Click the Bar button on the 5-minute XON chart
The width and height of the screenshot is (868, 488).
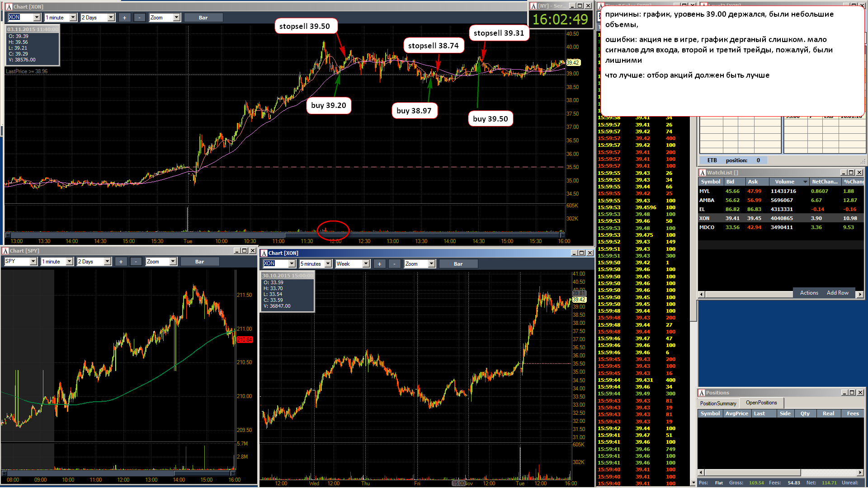click(458, 264)
